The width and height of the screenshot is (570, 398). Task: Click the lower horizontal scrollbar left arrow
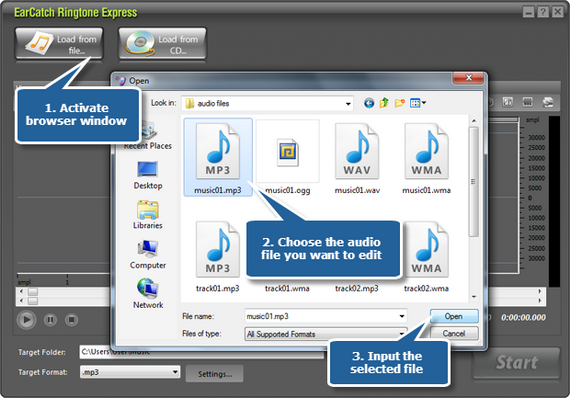[21, 301]
